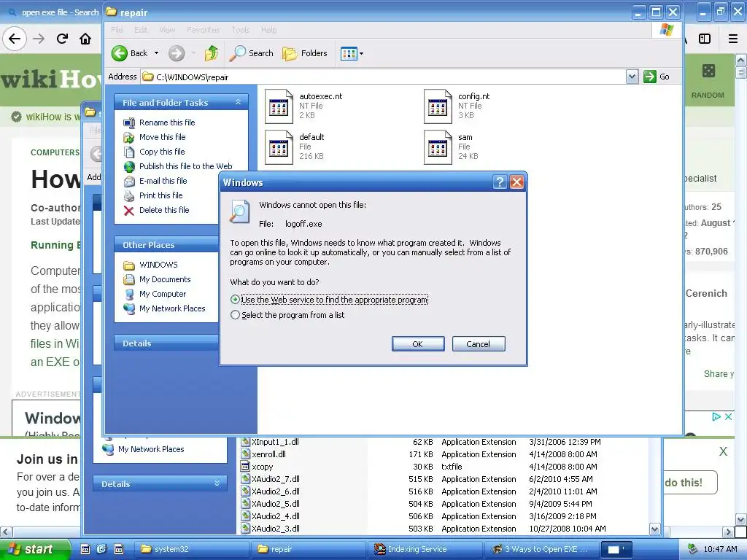Switch to 3 Ways to Open EXE taskbar button
Screen dimensions: 747x560
[542, 549]
